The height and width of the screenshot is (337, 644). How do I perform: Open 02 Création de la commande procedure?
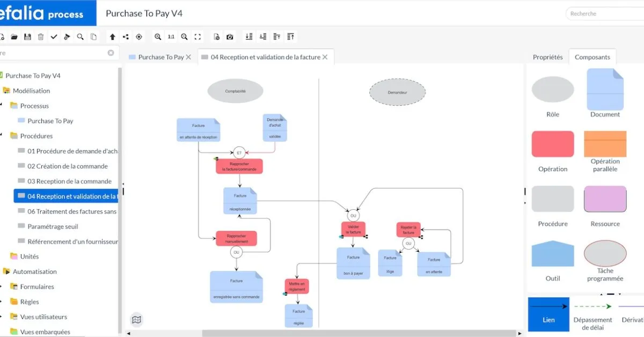coord(68,166)
